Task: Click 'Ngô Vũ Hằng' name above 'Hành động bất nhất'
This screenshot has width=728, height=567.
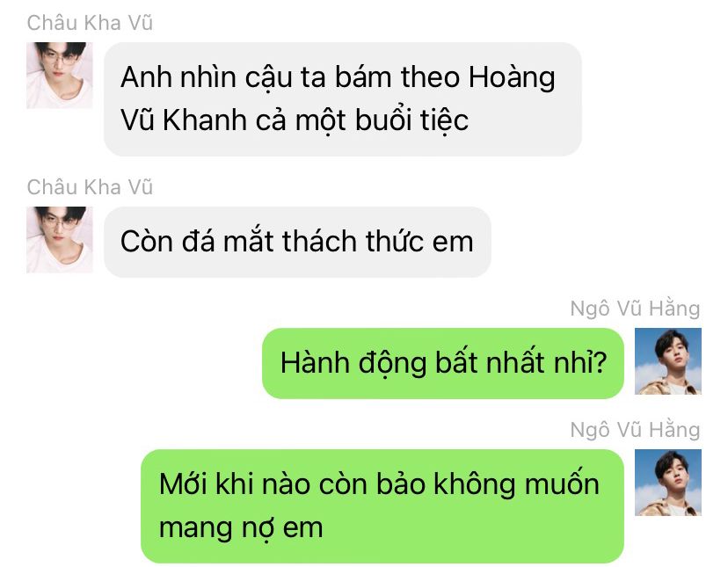Action: pyautogui.click(x=635, y=309)
